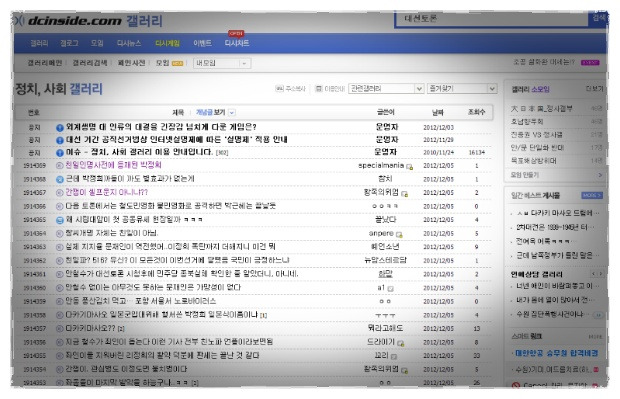Image resolution: width=620 pixels, height=399 pixels.
Task: Click gallog icon beside author anpere
Action: [399, 234]
